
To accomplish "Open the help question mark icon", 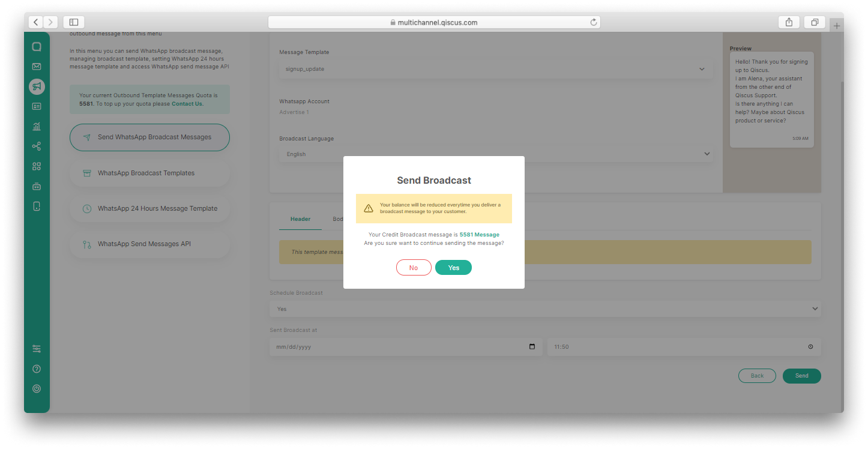I will coord(36,369).
